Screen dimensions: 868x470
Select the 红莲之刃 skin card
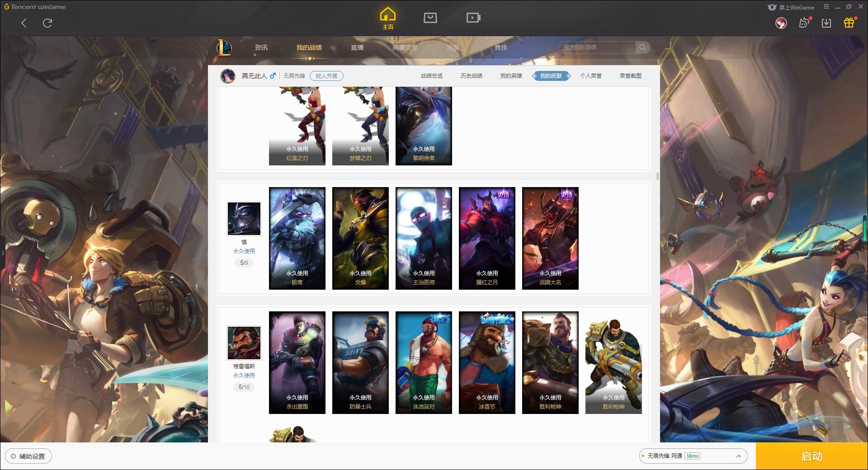[x=297, y=126]
